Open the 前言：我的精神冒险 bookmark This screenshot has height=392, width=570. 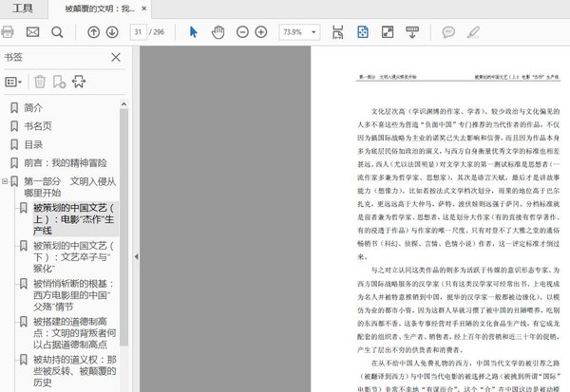[66, 162]
